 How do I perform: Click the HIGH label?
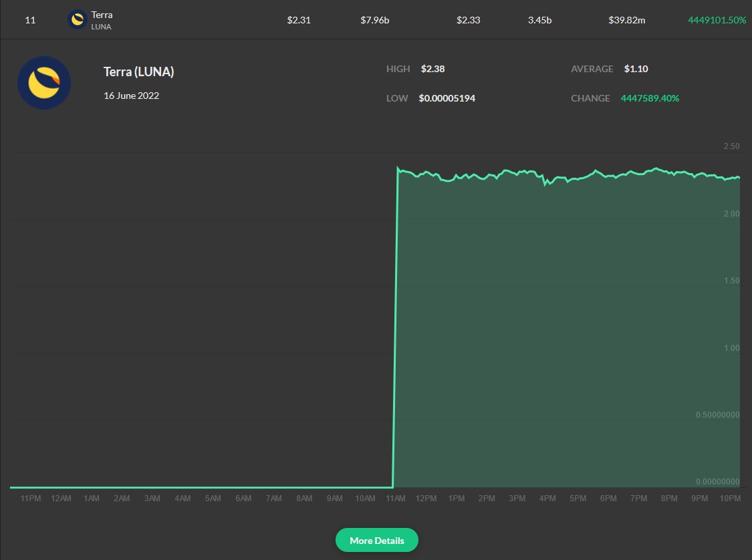pos(398,69)
